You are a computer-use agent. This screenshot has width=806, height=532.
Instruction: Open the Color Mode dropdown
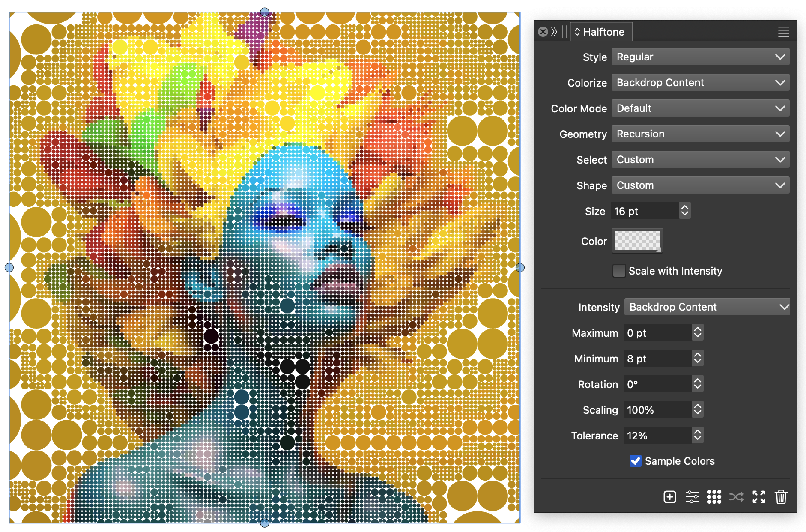click(700, 108)
